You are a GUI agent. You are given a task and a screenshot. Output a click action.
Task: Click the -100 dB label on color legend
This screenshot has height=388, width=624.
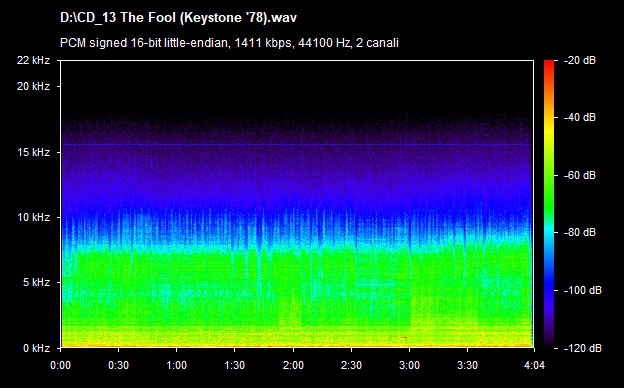[583, 290]
